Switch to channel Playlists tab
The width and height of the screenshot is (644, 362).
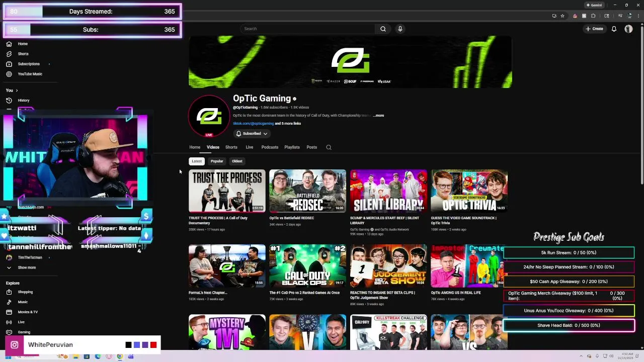tap(292, 147)
